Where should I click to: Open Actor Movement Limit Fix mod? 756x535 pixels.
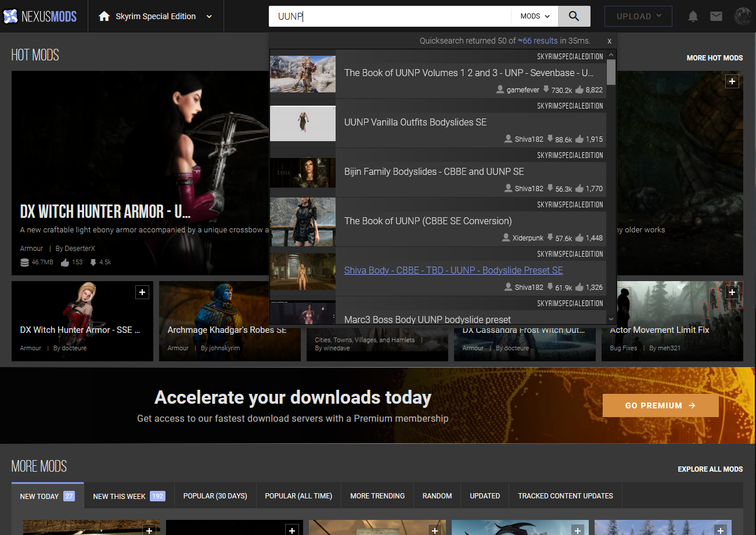(x=660, y=329)
